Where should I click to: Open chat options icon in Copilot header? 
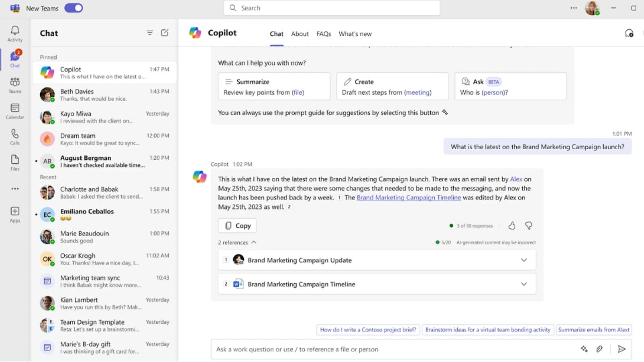coord(629,33)
